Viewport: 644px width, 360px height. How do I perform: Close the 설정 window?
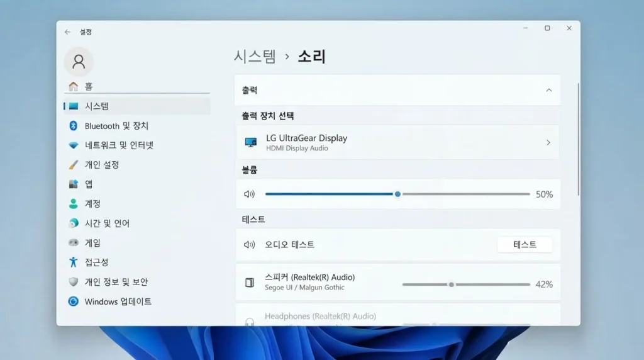(569, 28)
